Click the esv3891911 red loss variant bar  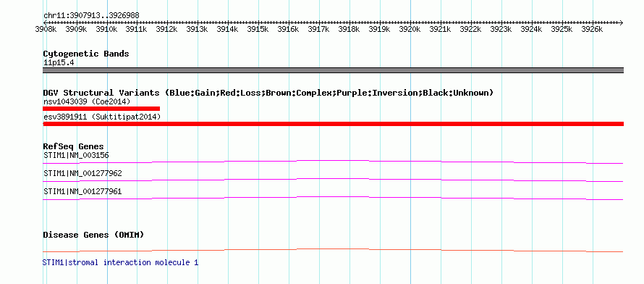click(x=333, y=124)
